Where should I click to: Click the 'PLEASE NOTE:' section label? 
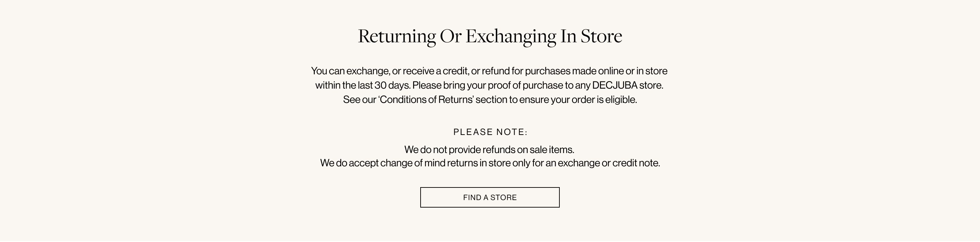[489, 132]
